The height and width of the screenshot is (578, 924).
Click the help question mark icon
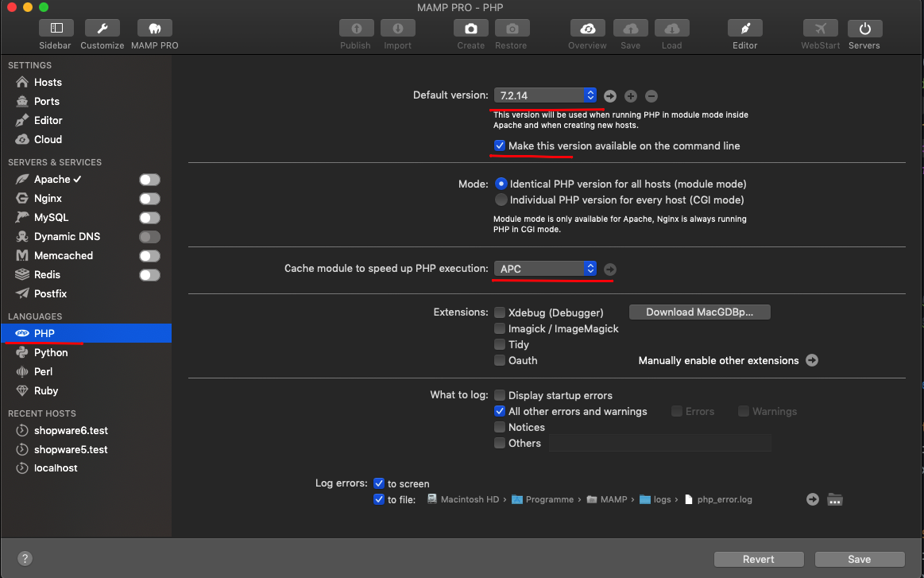[x=25, y=559]
